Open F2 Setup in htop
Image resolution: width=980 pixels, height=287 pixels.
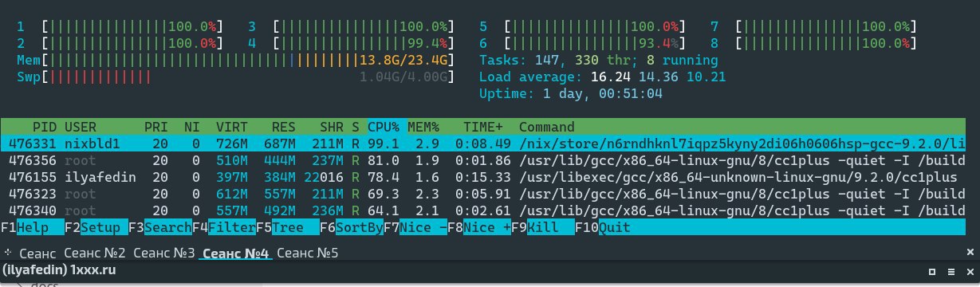96,227
